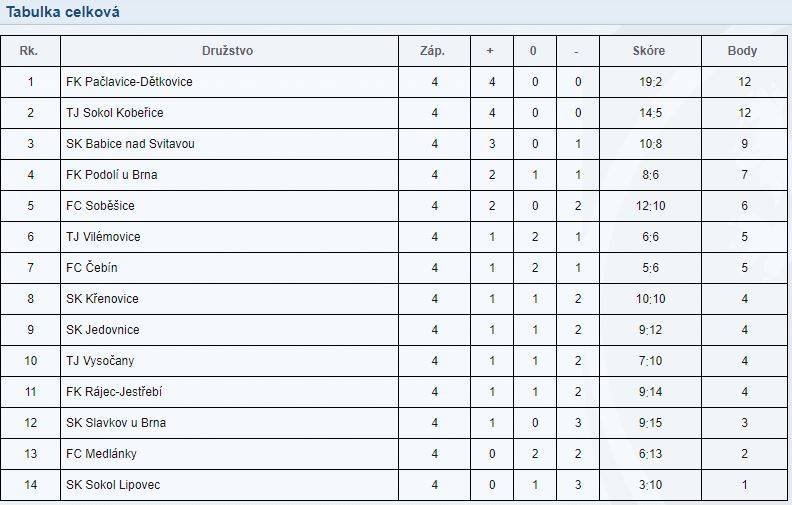Screen dimensions: 792x505
Task: Select SK Babice nad Svitavou row
Action: tap(394, 144)
